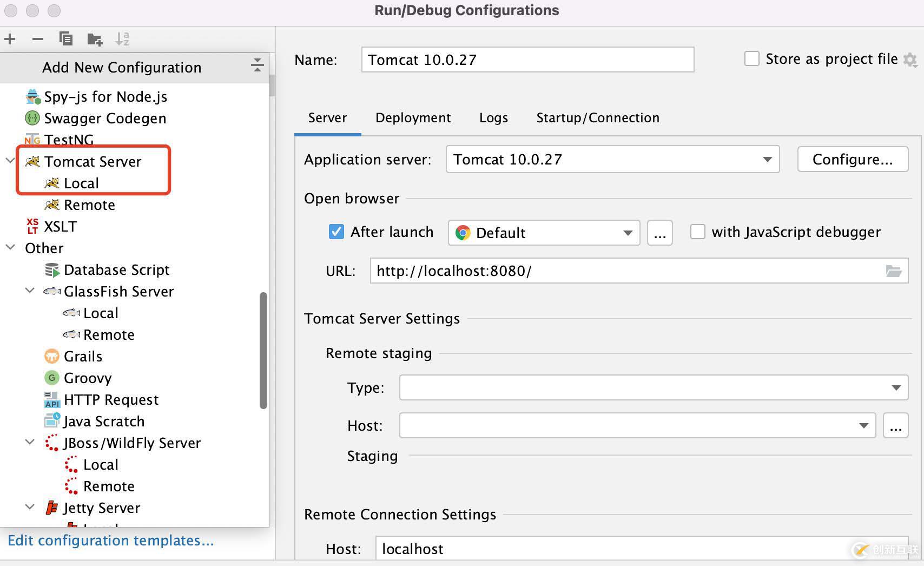Collapse the Tomcat Server tree node
Image resolution: width=924 pixels, height=566 pixels.
10,161
